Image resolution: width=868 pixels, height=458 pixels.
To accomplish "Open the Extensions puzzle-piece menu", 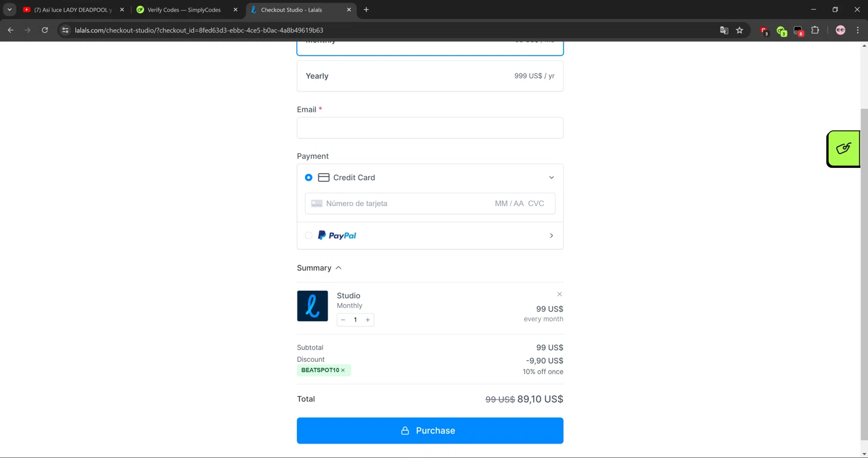I will 815,30.
